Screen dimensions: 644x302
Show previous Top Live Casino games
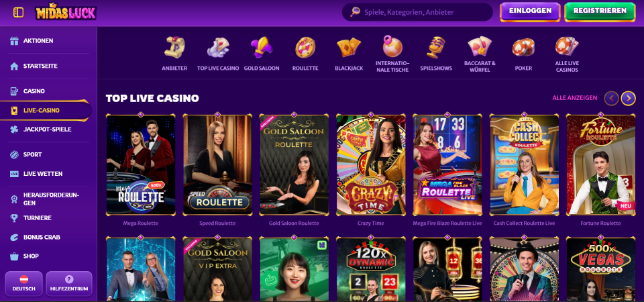point(611,98)
